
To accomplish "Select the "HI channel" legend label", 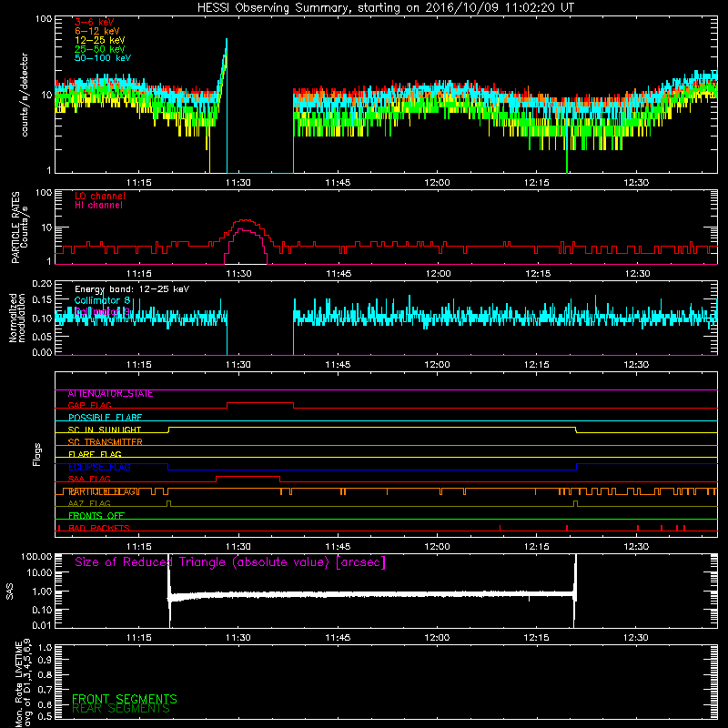I will coord(98,206).
